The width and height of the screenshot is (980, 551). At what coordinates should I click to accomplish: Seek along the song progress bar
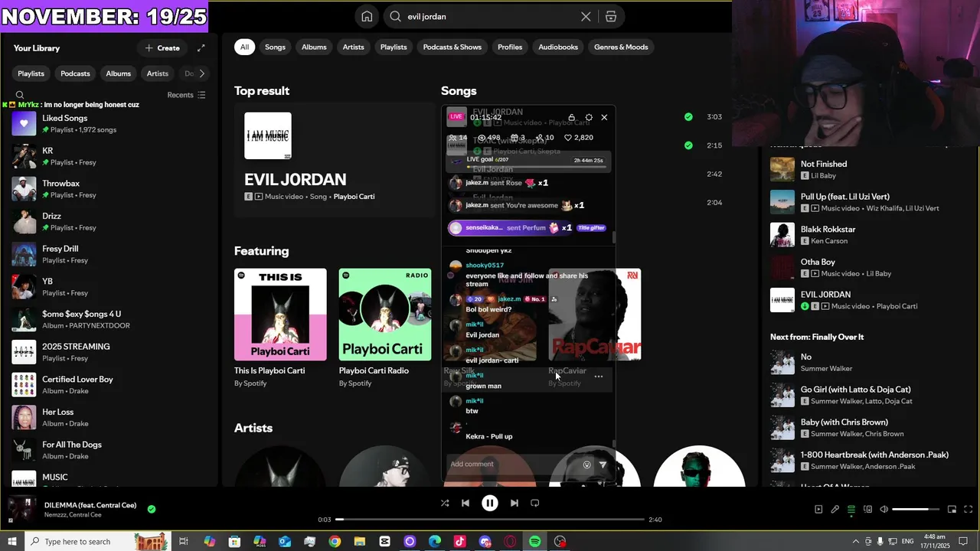coord(490,520)
